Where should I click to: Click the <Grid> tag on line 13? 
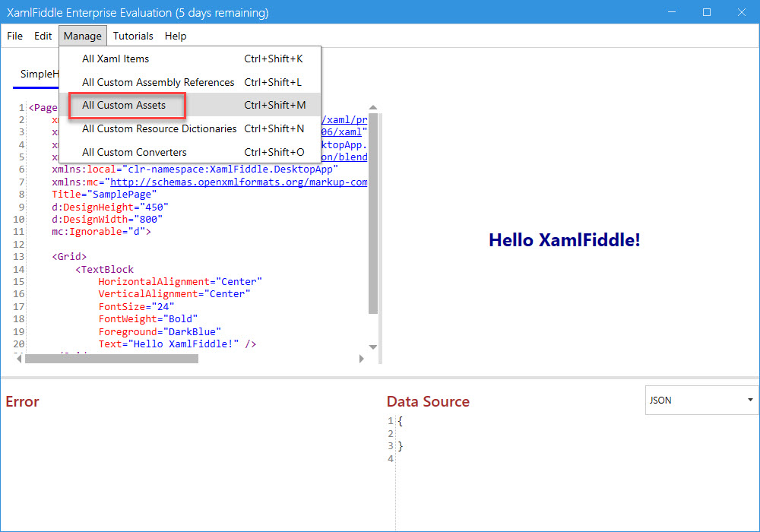tap(69, 257)
